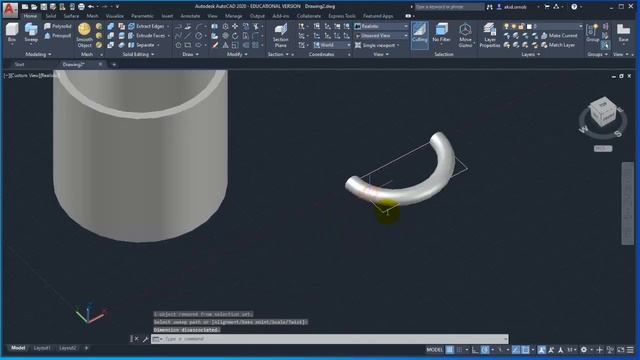
Task: Open workspace switching gear icon
Action: (584, 350)
